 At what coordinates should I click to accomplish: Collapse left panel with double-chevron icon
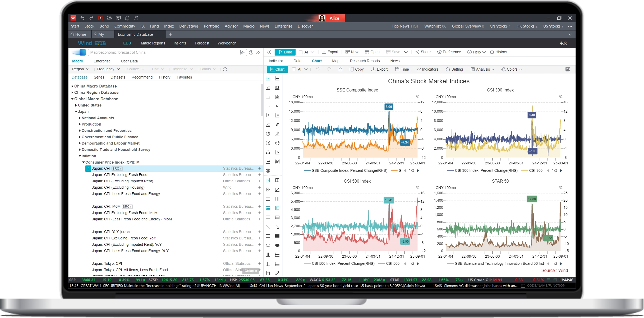point(269,52)
